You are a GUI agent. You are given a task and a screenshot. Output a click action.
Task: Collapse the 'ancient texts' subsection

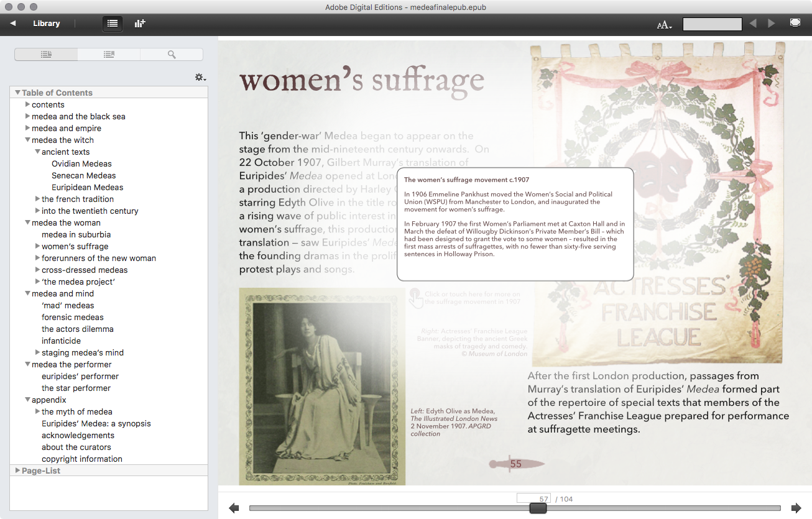pyautogui.click(x=37, y=152)
